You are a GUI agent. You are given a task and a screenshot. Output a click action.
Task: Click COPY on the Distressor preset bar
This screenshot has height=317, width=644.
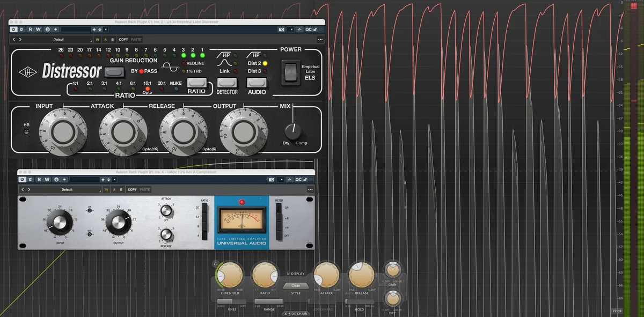click(x=124, y=39)
